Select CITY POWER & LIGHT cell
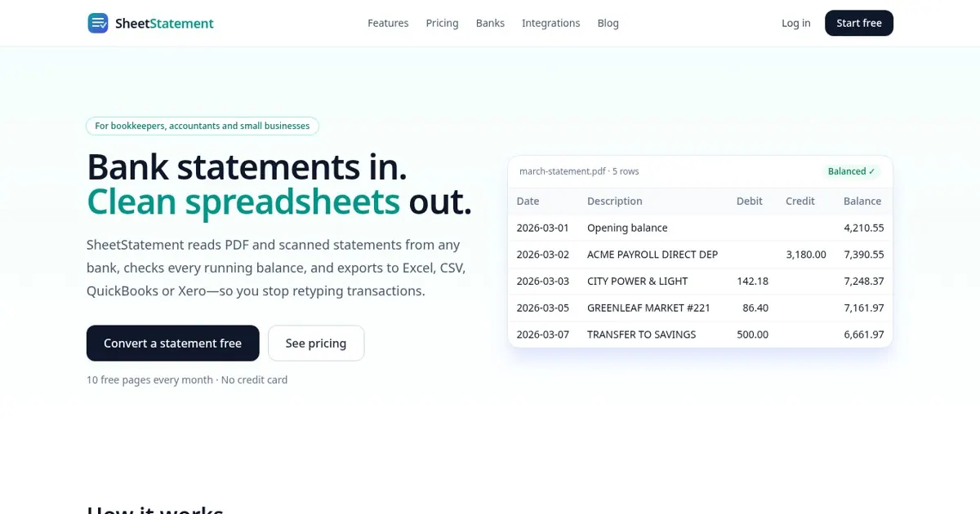Screen dimensions: 980x514 [x=638, y=281]
